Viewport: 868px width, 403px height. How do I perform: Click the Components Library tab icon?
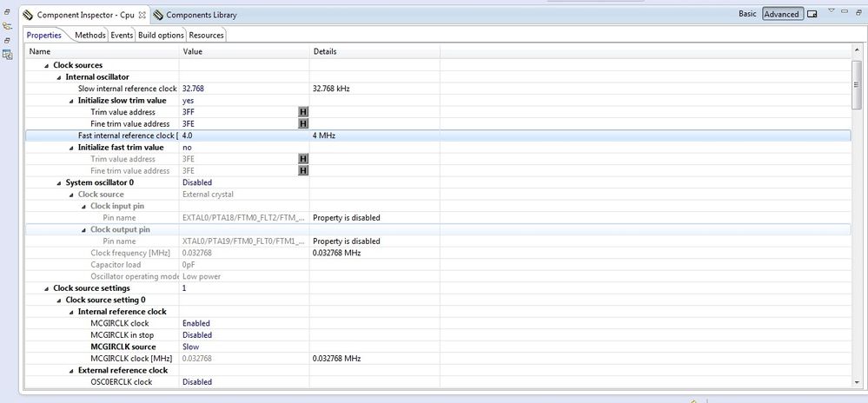click(158, 15)
